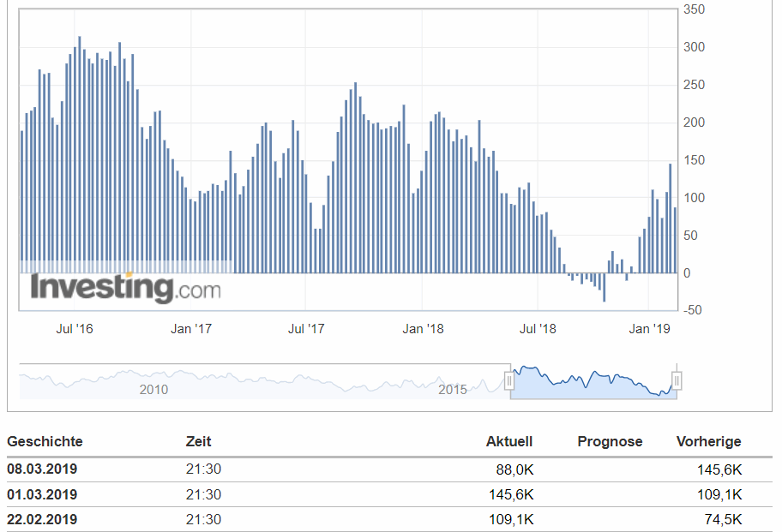Sort the table by the Geschichte column

pos(44,441)
